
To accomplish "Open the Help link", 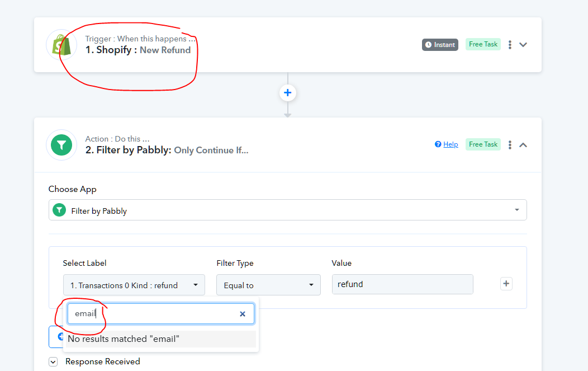I will 451,144.
